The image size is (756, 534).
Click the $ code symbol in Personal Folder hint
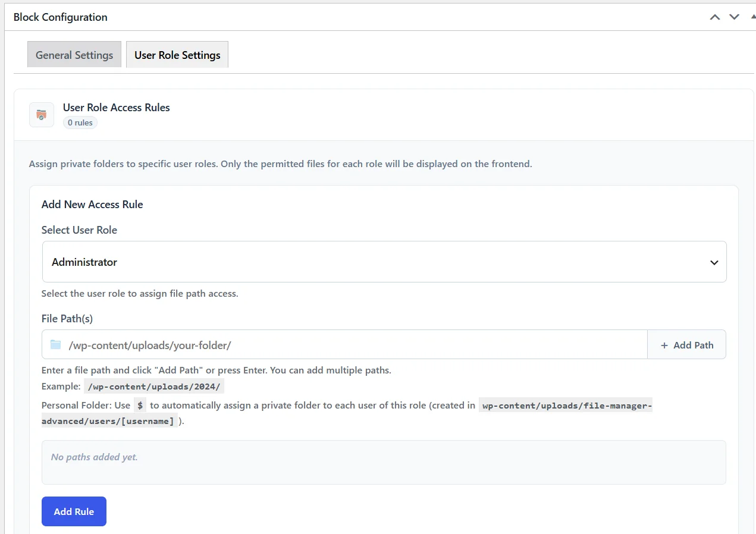[x=140, y=406]
